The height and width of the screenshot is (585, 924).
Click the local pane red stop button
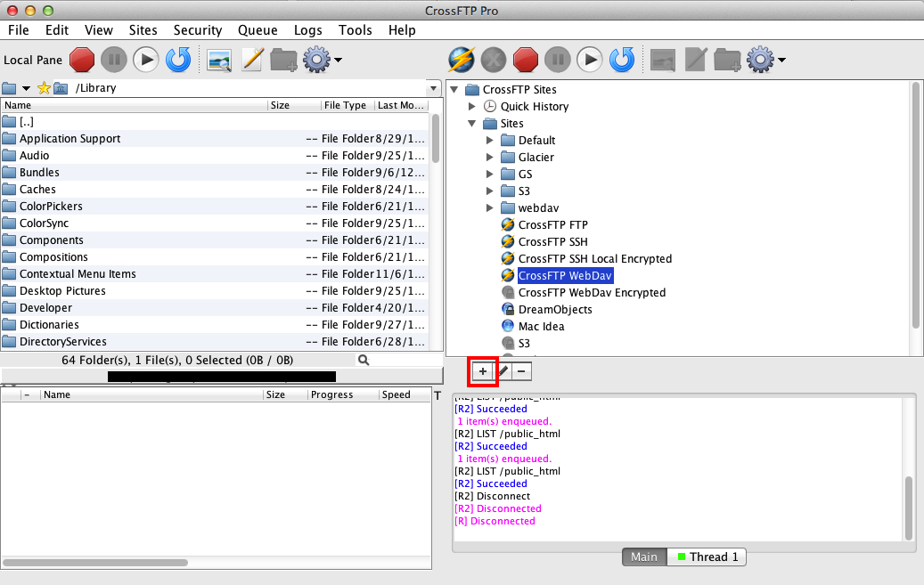(x=82, y=60)
